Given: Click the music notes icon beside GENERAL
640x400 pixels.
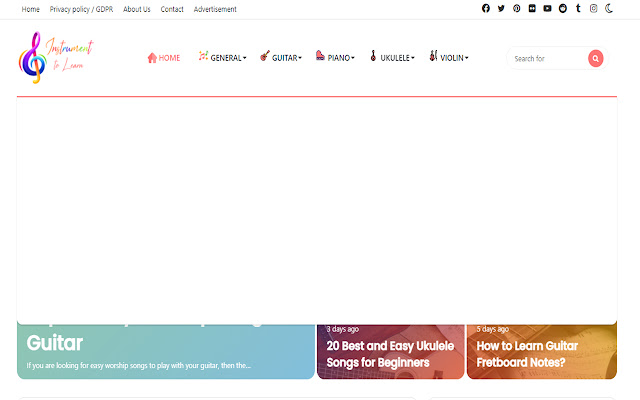Looking at the screenshot, I should (203, 56).
